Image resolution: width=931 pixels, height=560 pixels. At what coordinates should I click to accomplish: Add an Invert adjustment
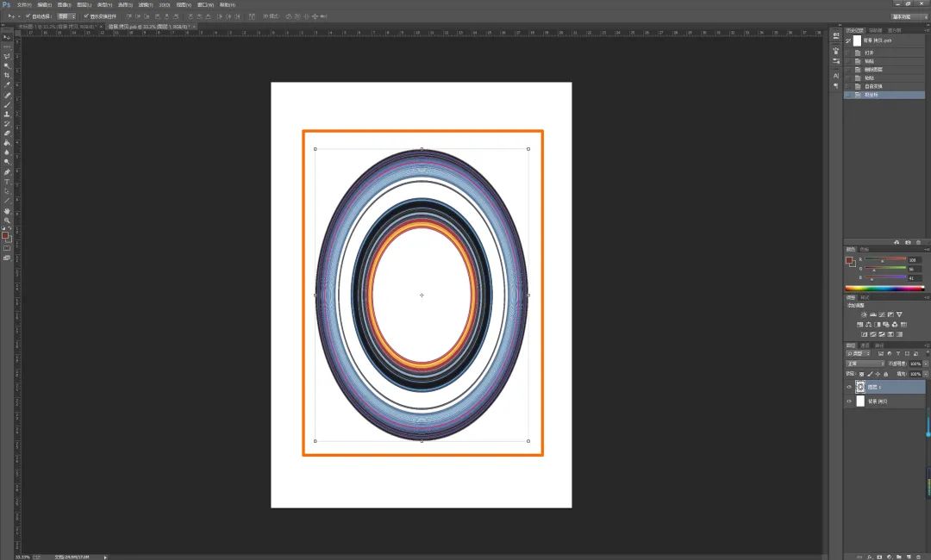(864, 334)
